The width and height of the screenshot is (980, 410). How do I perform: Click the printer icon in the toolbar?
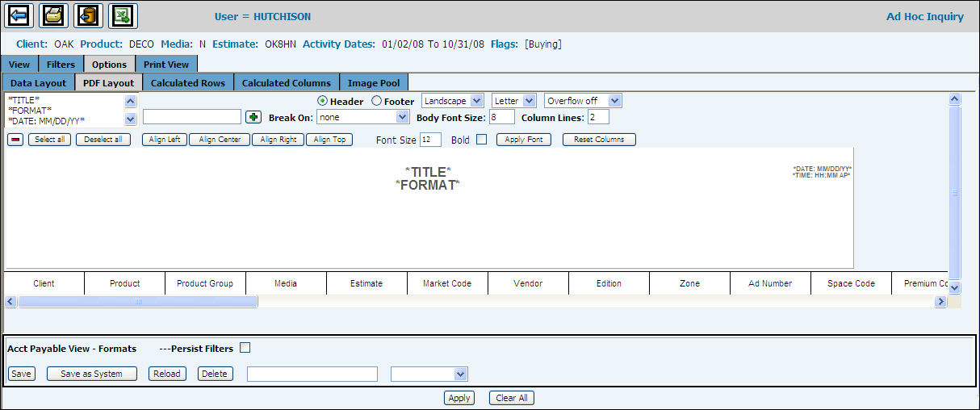(53, 15)
